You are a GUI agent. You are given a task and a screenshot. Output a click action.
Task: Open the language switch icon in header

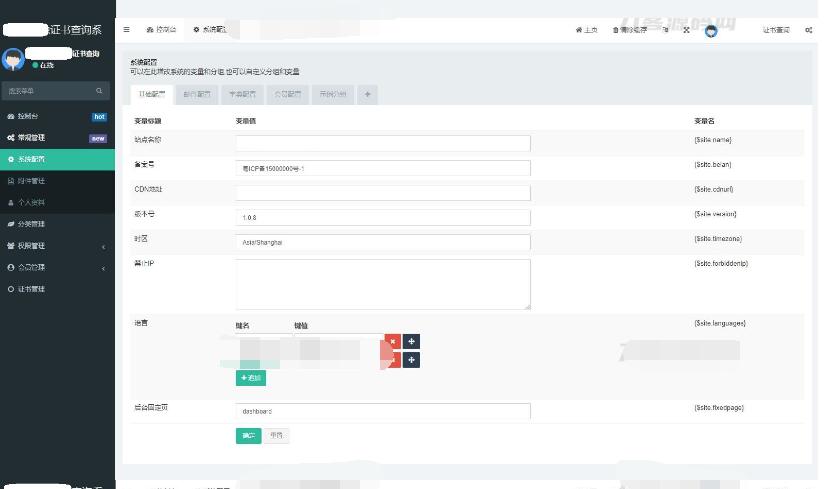(x=666, y=30)
